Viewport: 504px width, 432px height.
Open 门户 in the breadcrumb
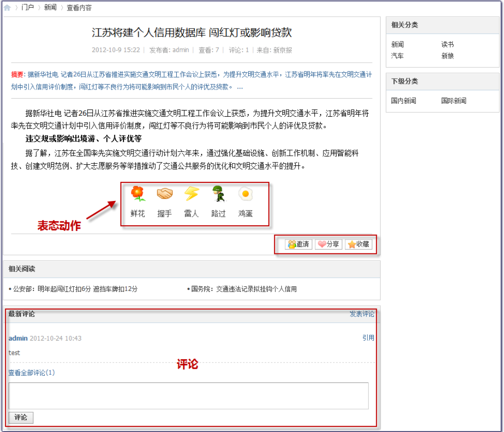(28, 8)
